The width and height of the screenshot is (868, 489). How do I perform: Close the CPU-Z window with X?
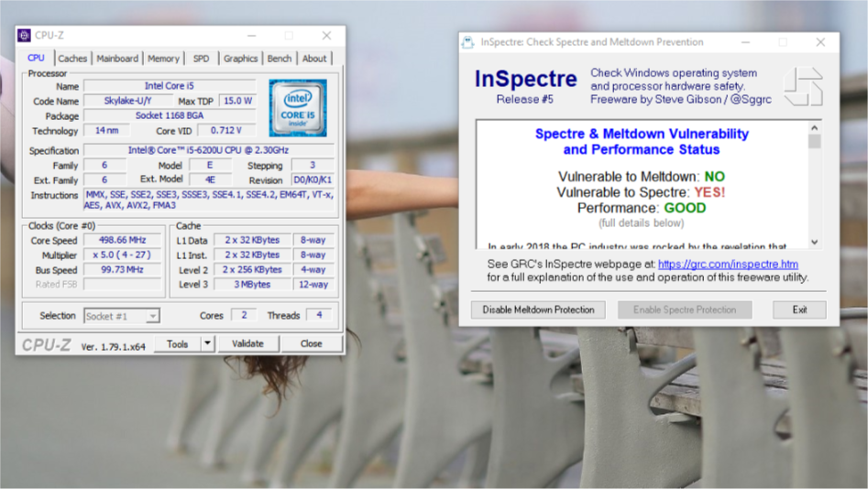coord(326,36)
